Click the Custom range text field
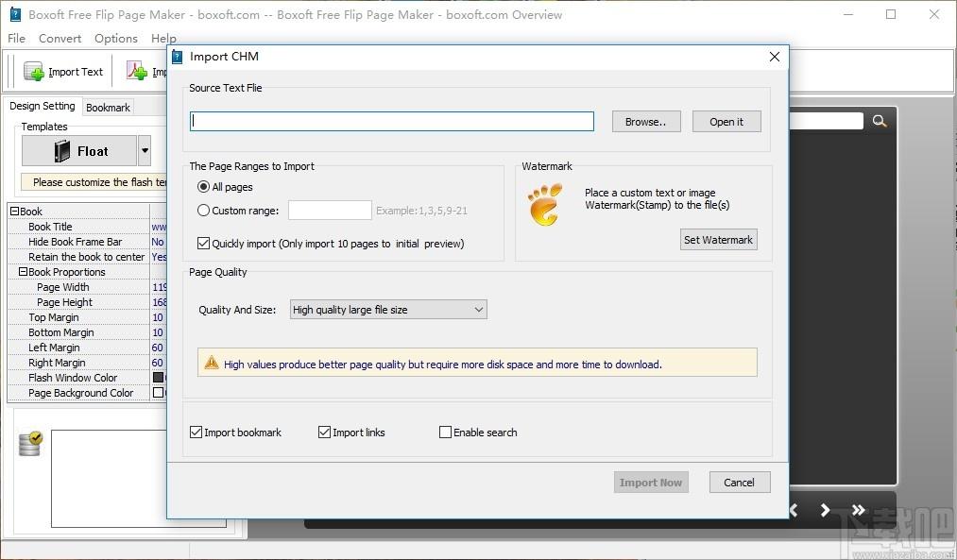 point(330,210)
